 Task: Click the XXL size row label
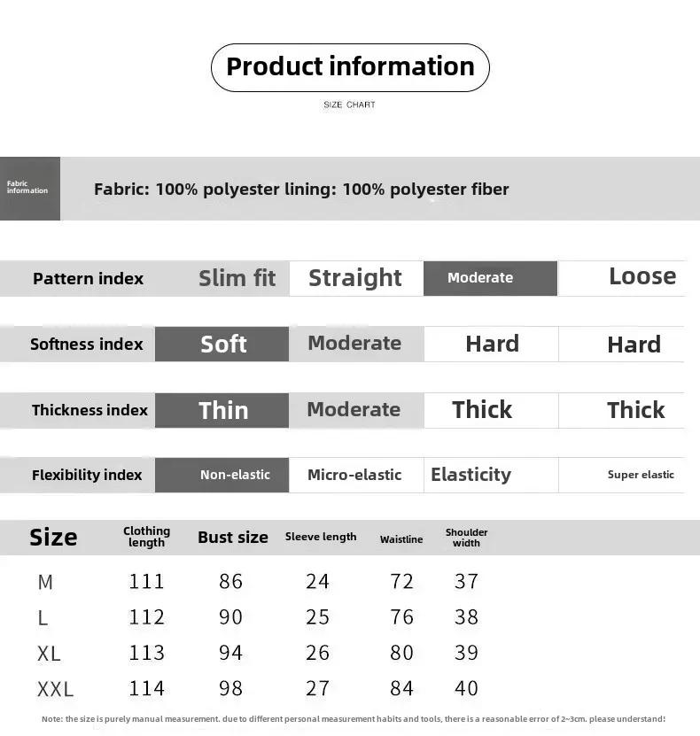point(56,690)
